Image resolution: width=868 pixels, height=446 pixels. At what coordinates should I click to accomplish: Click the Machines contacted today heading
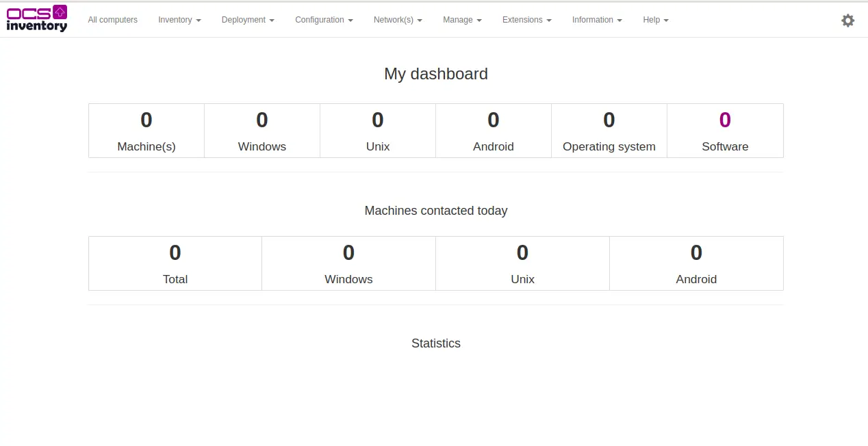436,211
